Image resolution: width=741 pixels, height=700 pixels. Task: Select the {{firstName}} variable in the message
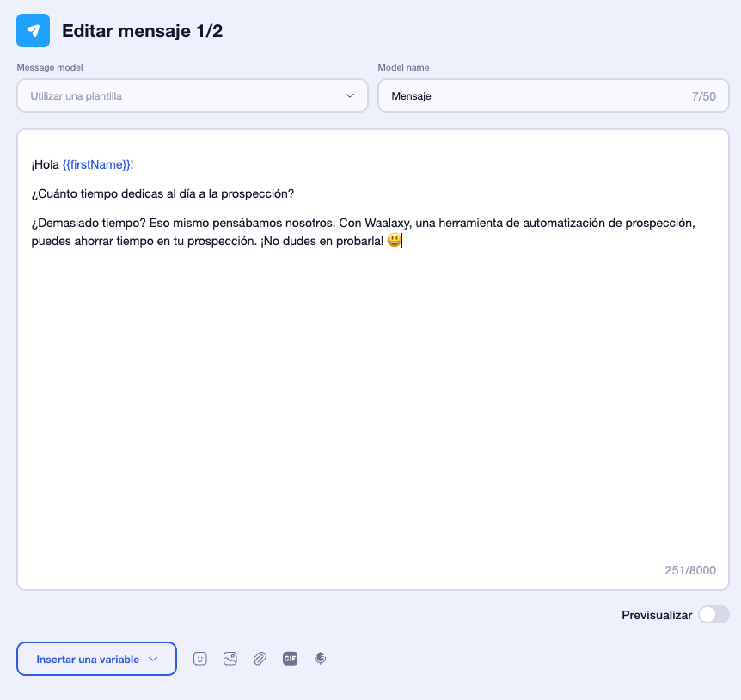[96, 164]
